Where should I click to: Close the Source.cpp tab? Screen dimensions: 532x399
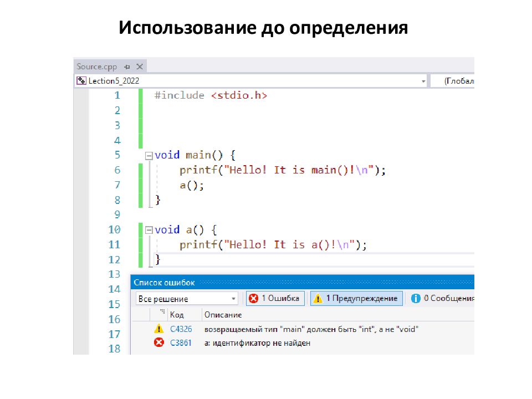(x=140, y=66)
